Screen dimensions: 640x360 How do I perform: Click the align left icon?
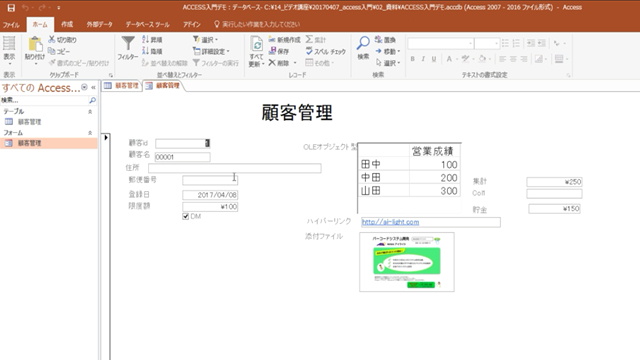(502, 59)
